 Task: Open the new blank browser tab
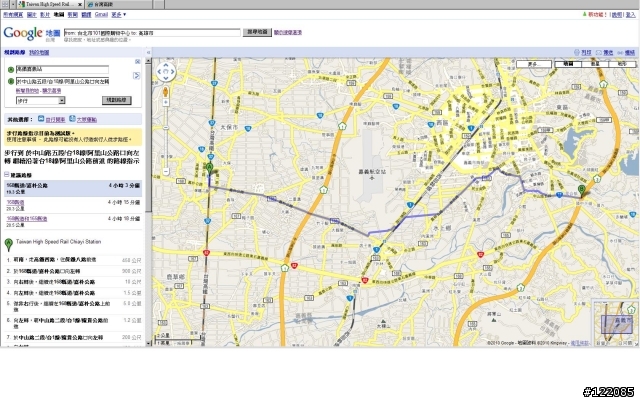(159, 4)
